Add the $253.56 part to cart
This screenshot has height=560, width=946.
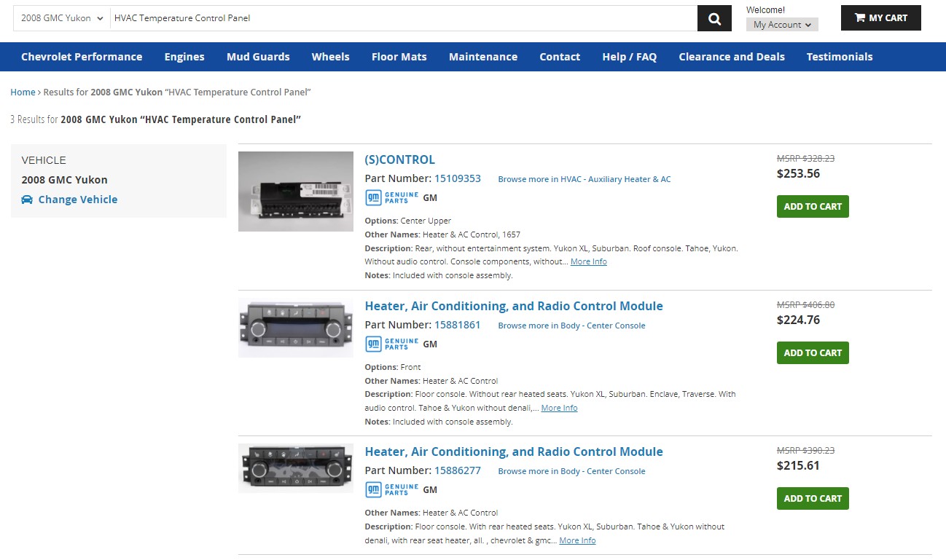pyautogui.click(x=813, y=207)
